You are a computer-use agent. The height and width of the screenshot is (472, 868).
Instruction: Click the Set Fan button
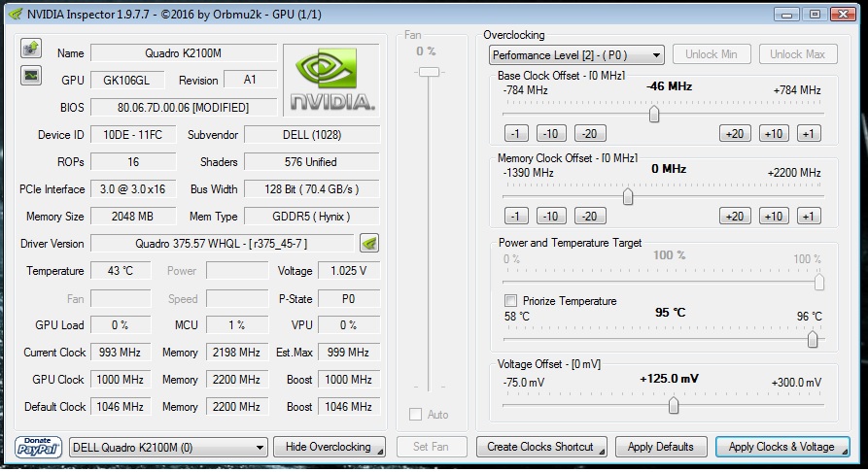(x=431, y=447)
